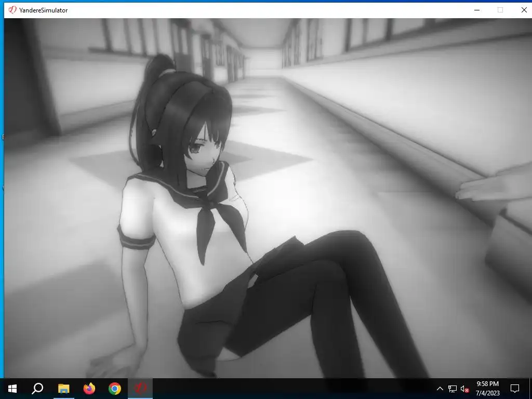Click the muted volume tray icon
The height and width of the screenshot is (399, 532).
tap(464, 389)
